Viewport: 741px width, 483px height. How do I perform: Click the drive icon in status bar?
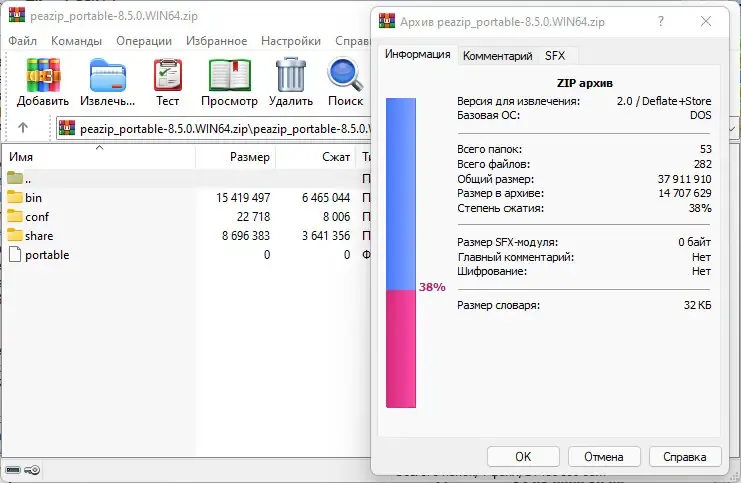13,470
